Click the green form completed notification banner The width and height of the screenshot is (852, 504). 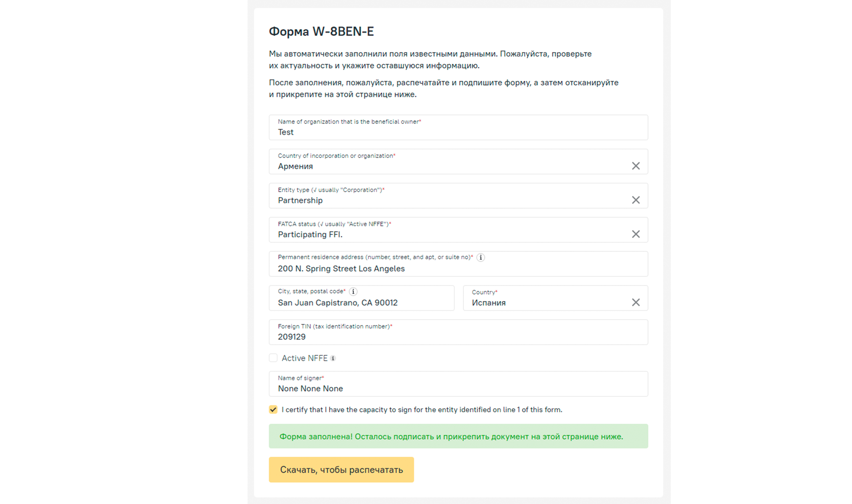[x=458, y=436]
